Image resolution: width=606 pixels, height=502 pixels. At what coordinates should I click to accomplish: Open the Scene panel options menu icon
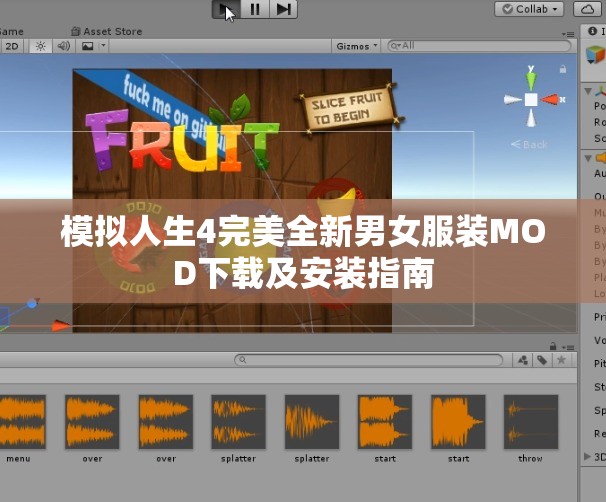(567, 34)
